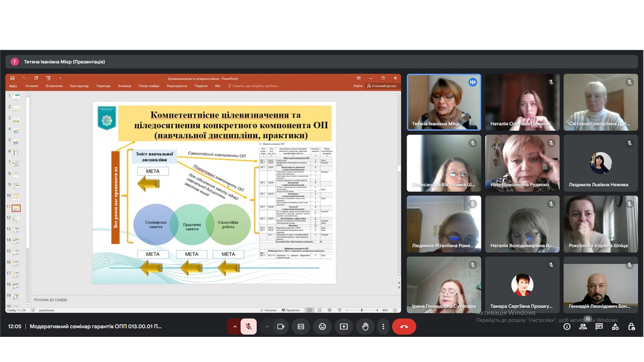Expand audio settings arrow beside microphone
This screenshot has width=644, height=362.
pos(234,326)
